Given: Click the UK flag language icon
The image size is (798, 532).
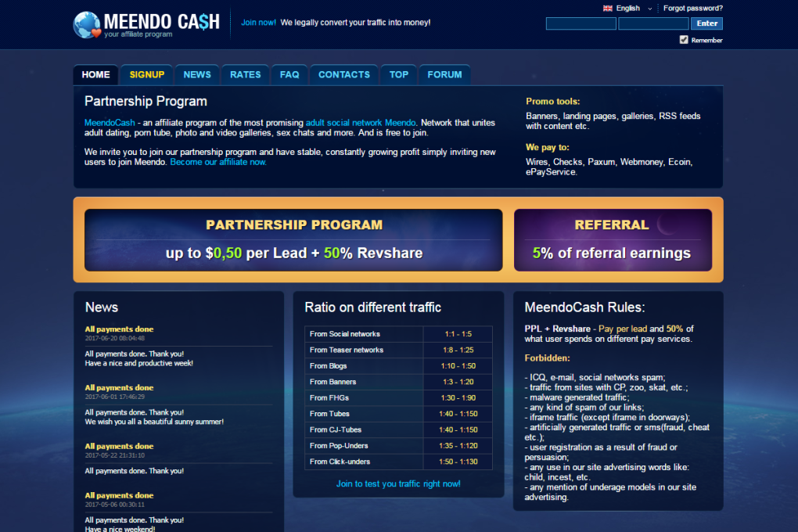Looking at the screenshot, I should 607,9.
